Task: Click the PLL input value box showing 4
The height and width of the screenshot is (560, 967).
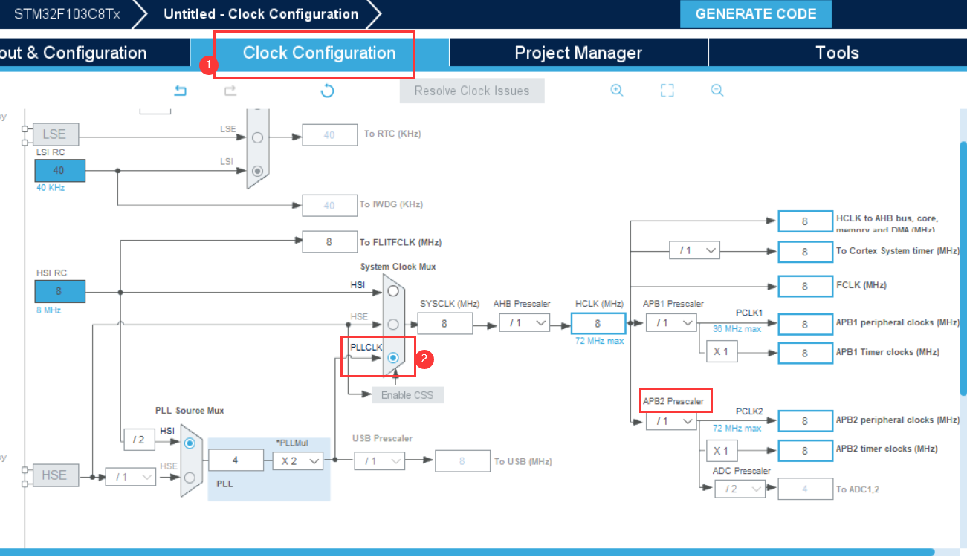Action: tap(236, 460)
